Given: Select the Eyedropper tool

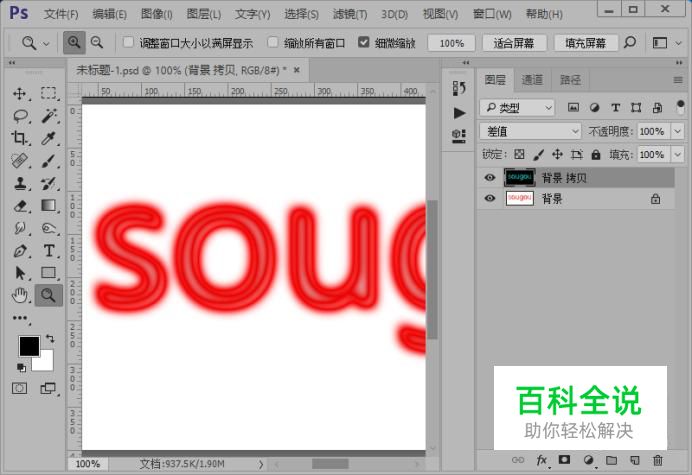Looking at the screenshot, I should [x=49, y=138].
